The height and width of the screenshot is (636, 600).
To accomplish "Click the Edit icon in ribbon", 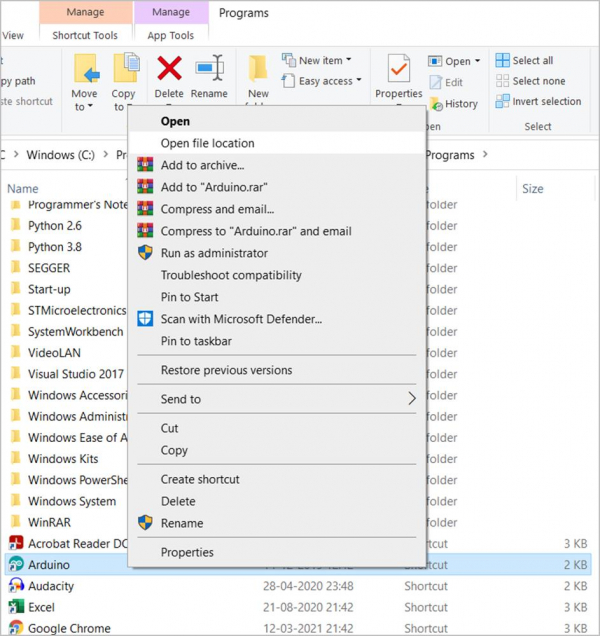I will click(436, 82).
